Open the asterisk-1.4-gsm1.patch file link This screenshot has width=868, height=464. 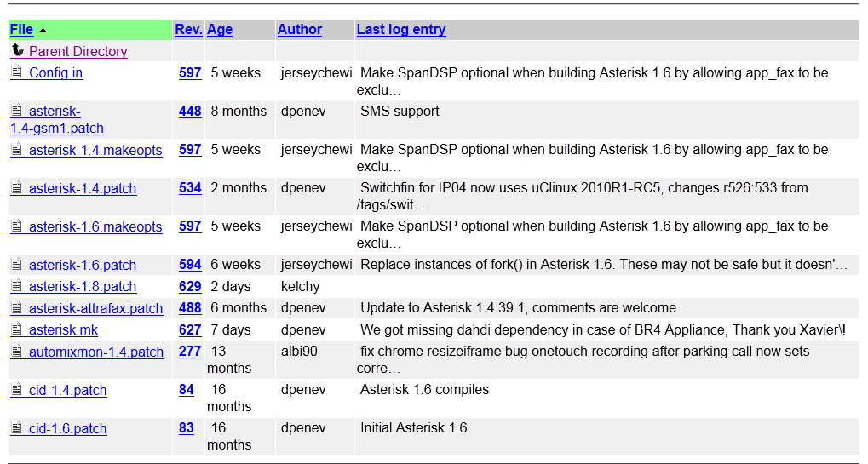pyautogui.click(x=57, y=120)
